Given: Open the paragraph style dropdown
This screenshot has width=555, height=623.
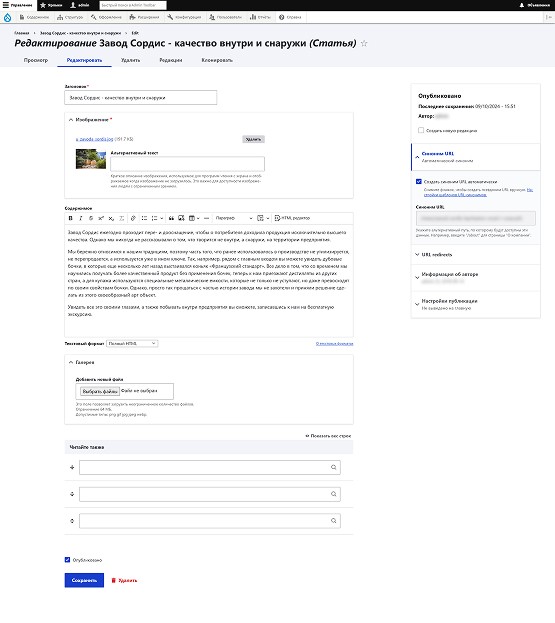Looking at the screenshot, I should point(234,218).
